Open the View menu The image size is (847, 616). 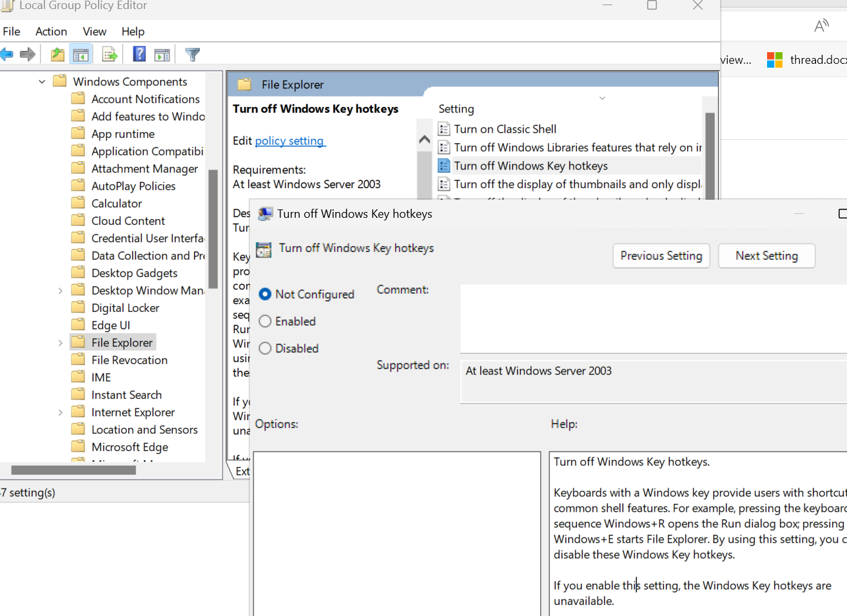pos(95,32)
